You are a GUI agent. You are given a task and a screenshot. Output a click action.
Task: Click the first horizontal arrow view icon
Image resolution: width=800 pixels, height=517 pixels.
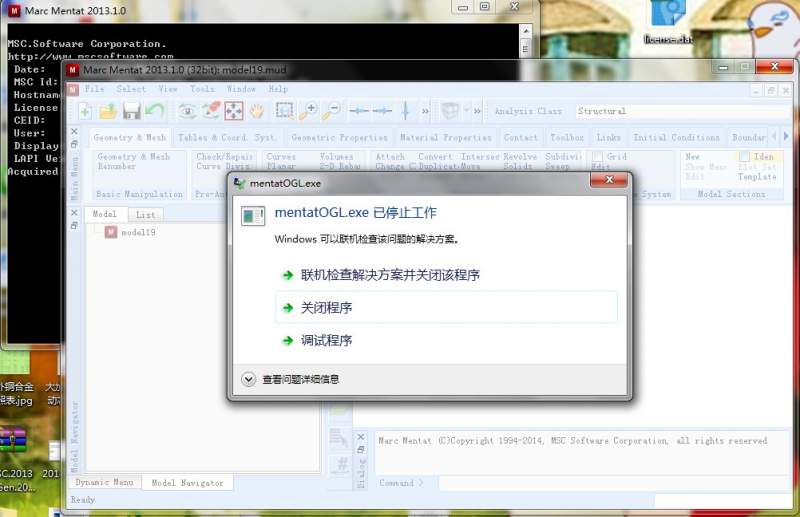[359, 111]
